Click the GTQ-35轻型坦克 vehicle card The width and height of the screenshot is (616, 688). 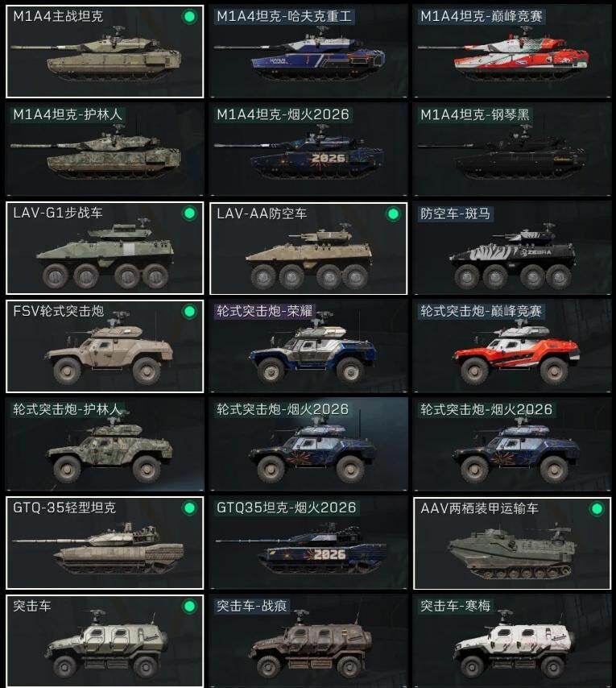pyautogui.click(x=105, y=543)
